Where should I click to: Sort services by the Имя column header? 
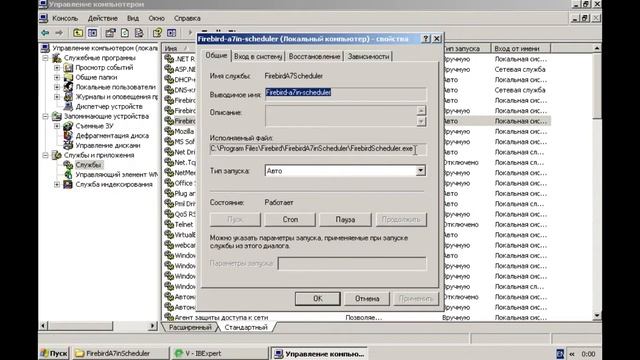(x=179, y=49)
